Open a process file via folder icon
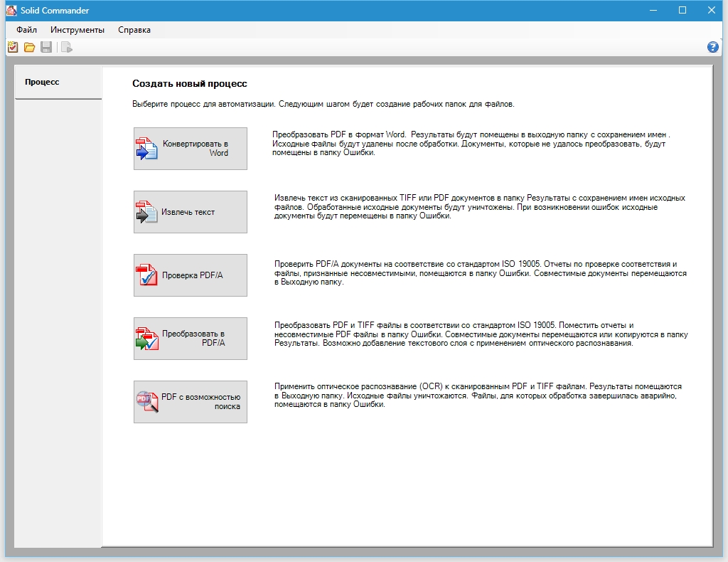This screenshot has width=728, height=562. tap(29, 48)
